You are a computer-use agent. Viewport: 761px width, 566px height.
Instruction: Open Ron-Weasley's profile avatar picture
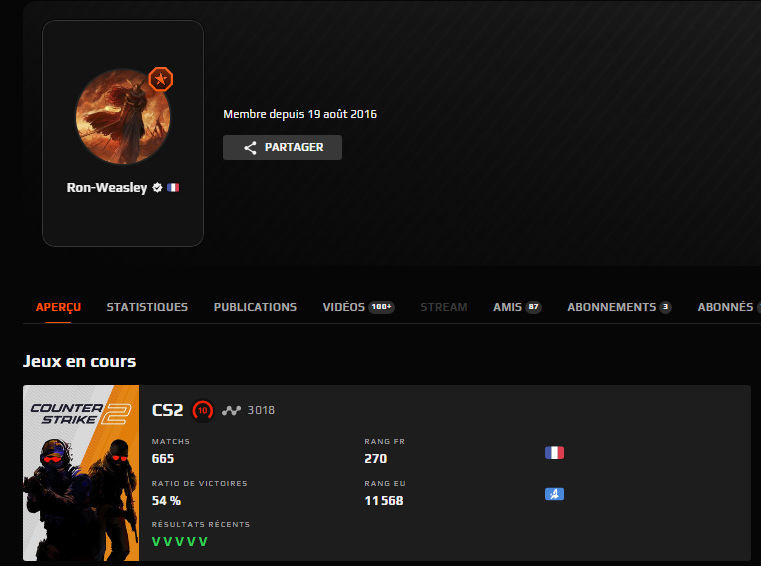(x=123, y=117)
